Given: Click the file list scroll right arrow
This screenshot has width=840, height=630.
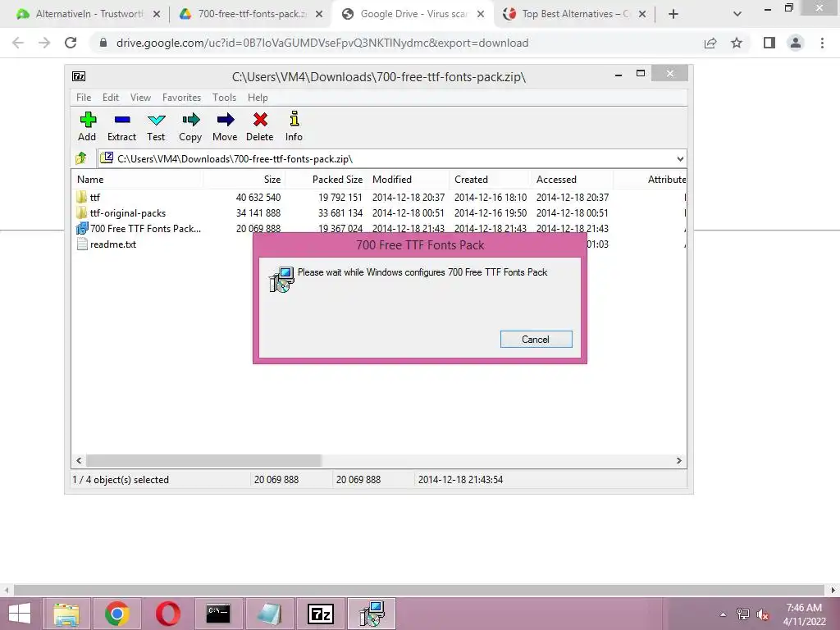Looking at the screenshot, I should click(x=678, y=461).
